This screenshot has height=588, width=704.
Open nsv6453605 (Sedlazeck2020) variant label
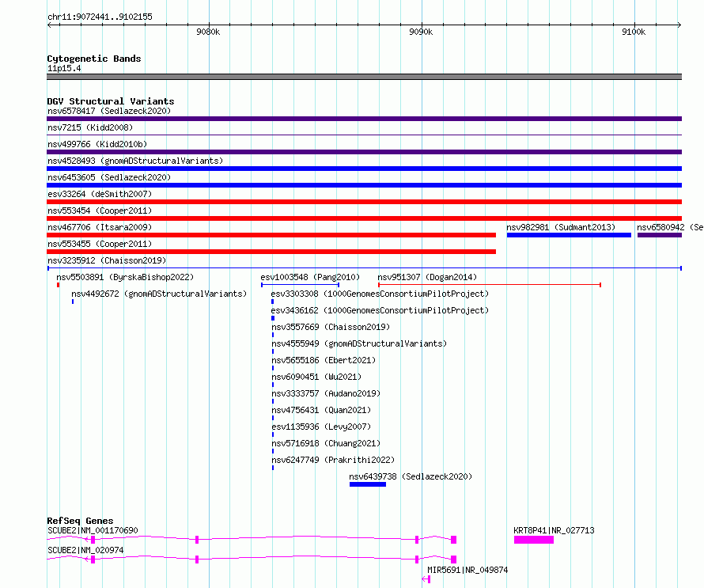(x=109, y=177)
